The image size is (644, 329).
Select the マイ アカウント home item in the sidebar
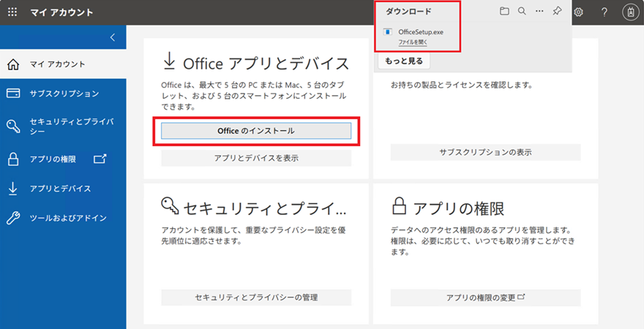coord(63,64)
